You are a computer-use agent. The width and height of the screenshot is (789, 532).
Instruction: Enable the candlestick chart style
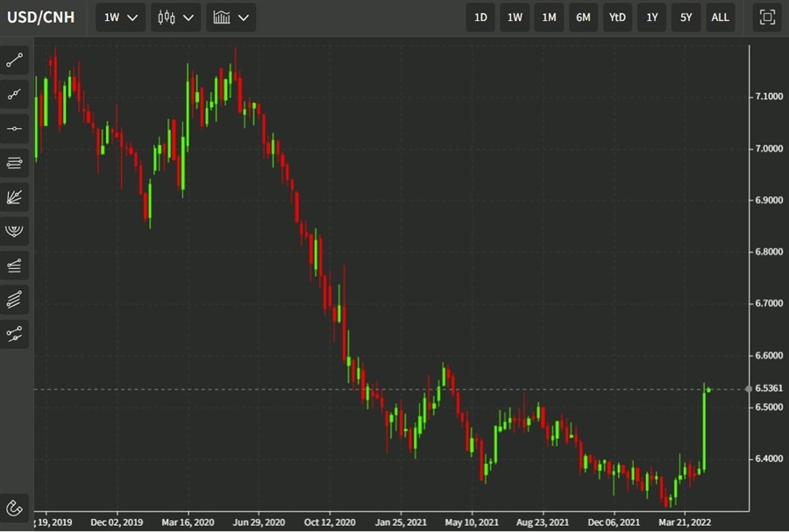click(175, 17)
